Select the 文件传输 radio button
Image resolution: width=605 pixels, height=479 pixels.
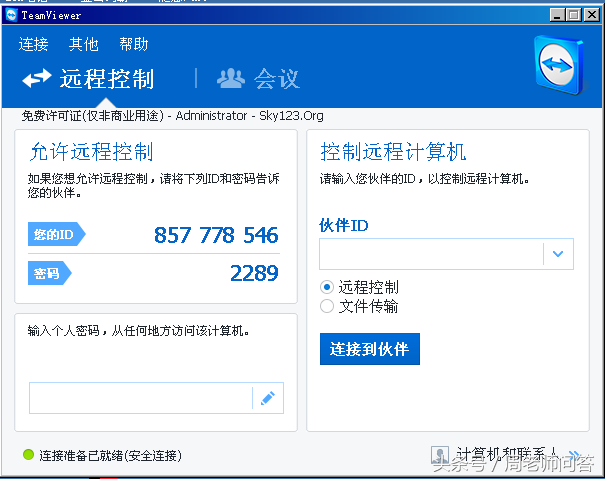pos(327,306)
